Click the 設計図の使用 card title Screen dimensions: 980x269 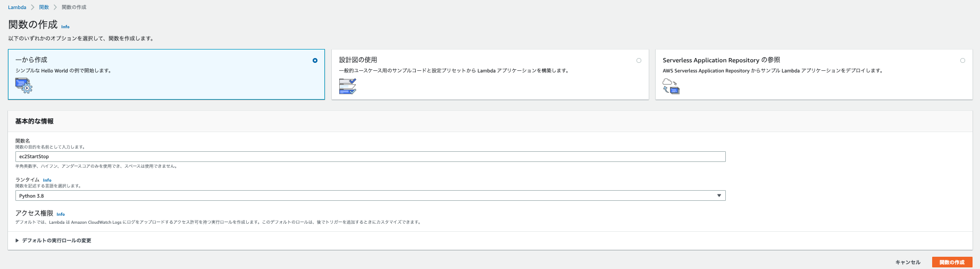(x=358, y=60)
